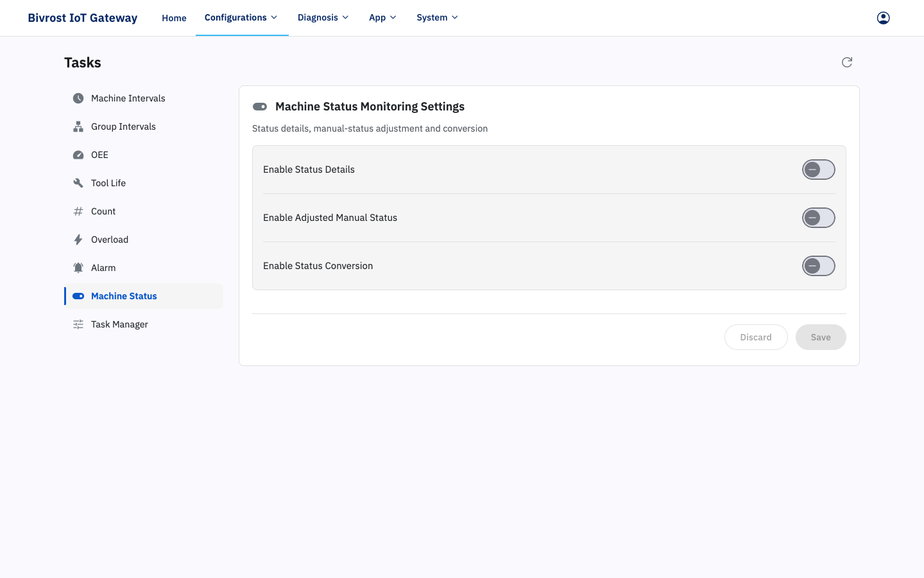This screenshot has width=924, height=578.
Task: Click the Machine Intervals clock icon
Action: [78, 98]
